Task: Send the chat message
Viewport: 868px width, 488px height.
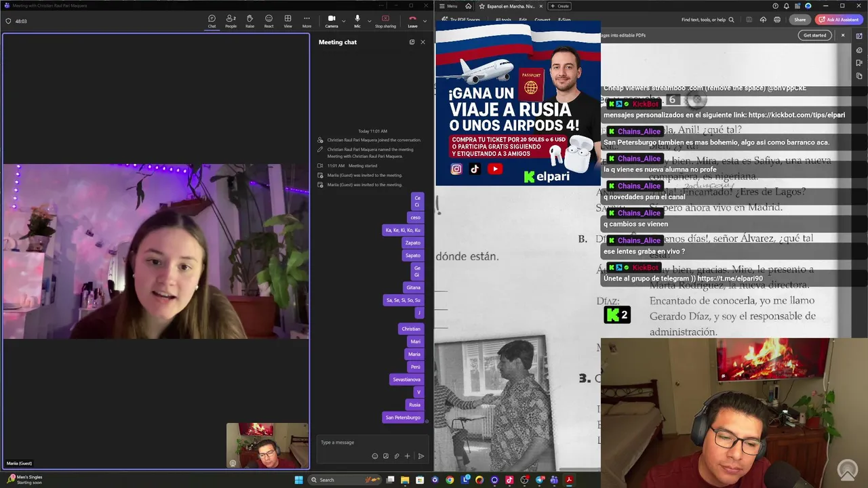Action: (420, 456)
